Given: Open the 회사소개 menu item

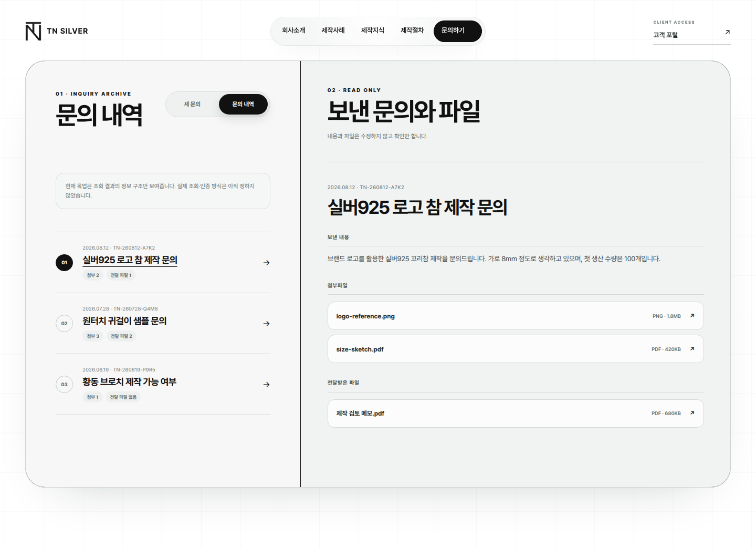Looking at the screenshot, I should (x=293, y=30).
